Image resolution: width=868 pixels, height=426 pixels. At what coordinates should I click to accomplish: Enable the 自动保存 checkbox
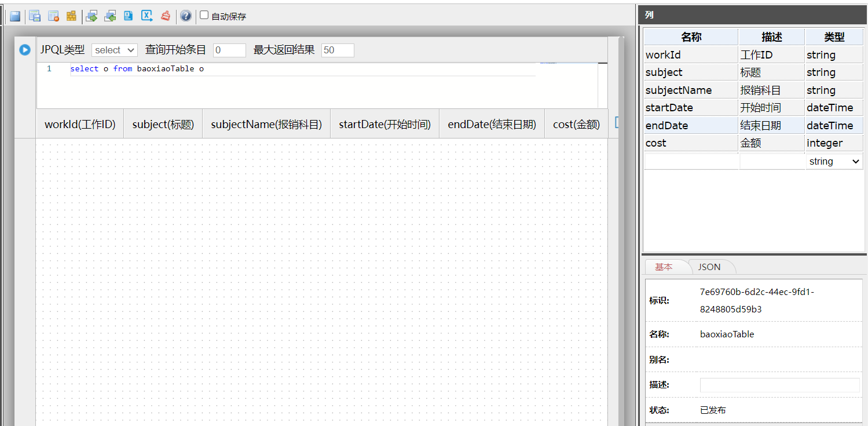click(204, 15)
